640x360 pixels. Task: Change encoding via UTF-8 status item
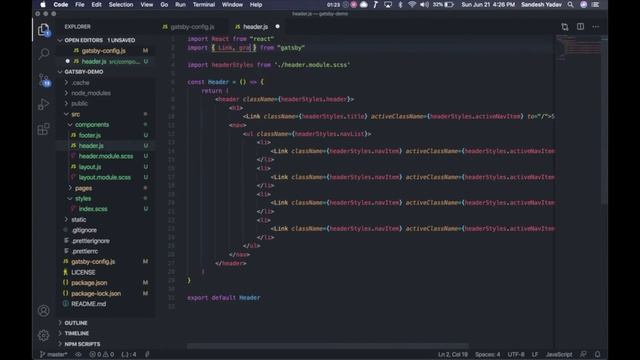516,354
